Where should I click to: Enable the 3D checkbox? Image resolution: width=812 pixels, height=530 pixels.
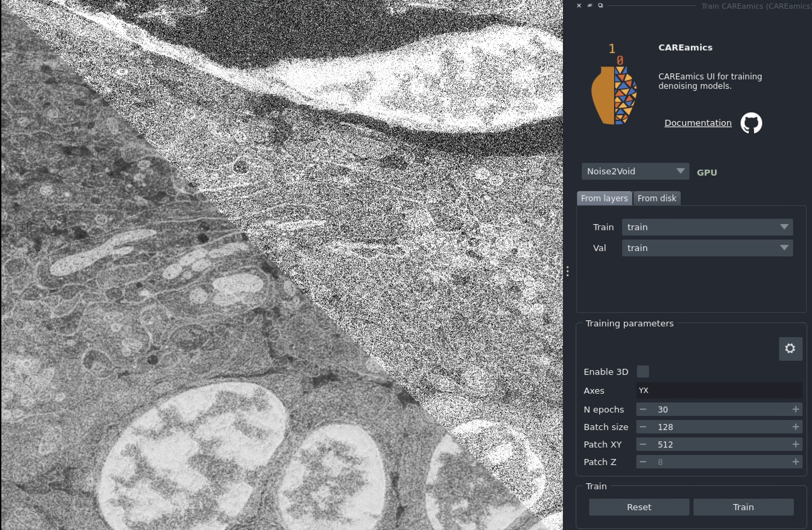point(643,372)
